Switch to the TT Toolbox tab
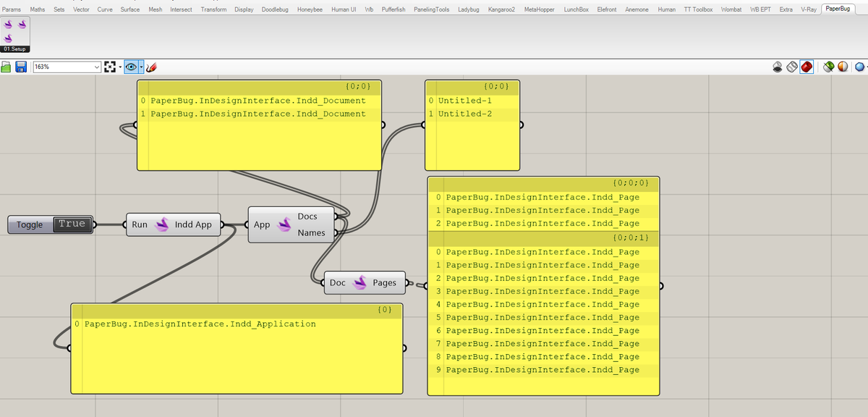 pyautogui.click(x=698, y=9)
